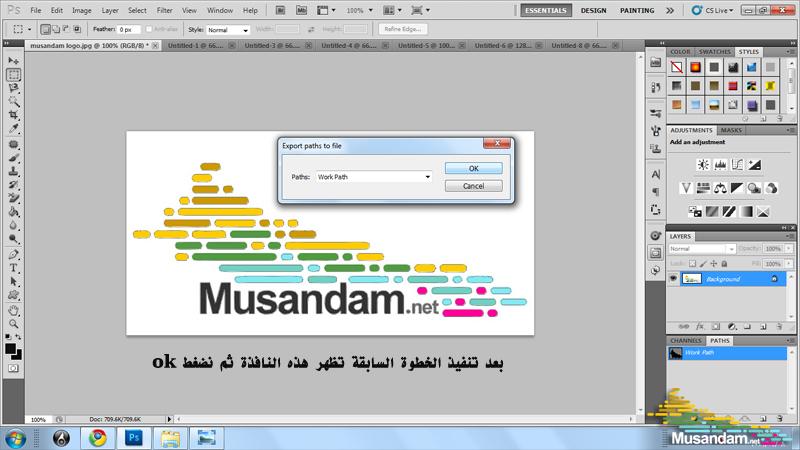Switch to the Masks tab
This screenshot has height=450, width=800.
pos(731,130)
